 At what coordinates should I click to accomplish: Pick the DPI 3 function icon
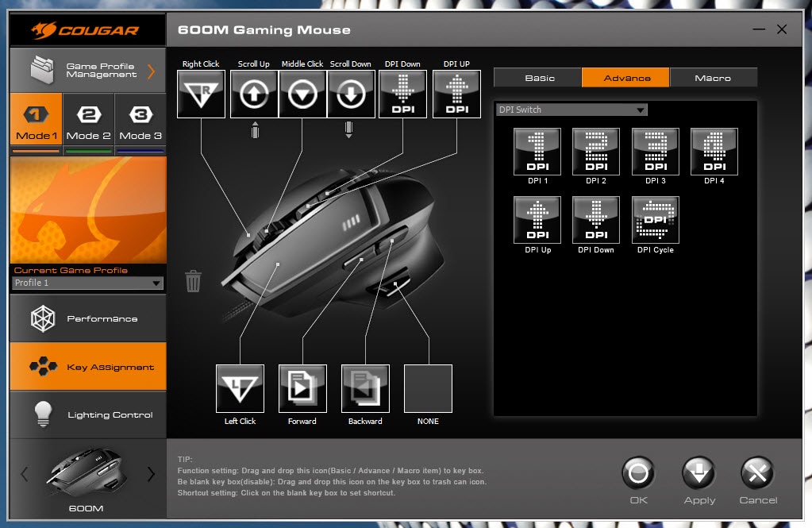(656, 152)
